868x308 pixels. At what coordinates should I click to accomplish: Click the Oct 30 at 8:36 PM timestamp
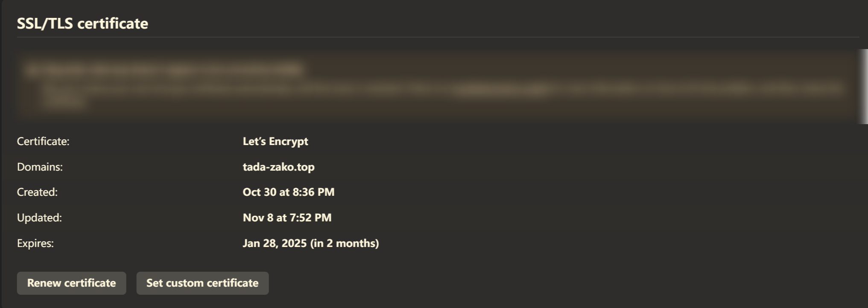[x=289, y=192]
